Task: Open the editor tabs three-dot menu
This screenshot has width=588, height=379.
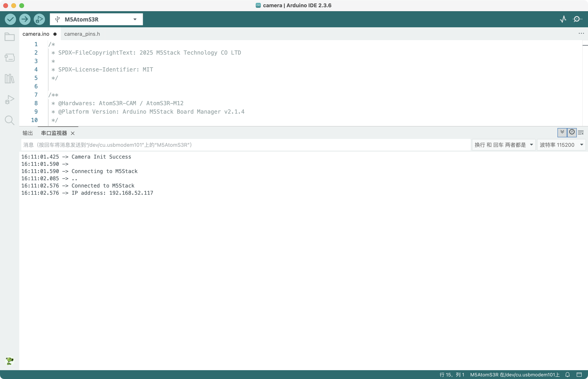Action: point(581,34)
